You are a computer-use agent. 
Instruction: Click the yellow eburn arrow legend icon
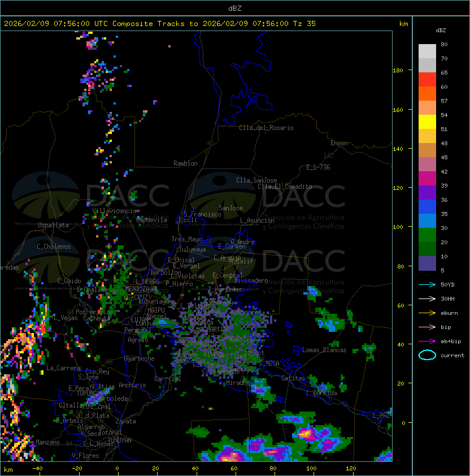pyautogui.click(x=427, y=313)
